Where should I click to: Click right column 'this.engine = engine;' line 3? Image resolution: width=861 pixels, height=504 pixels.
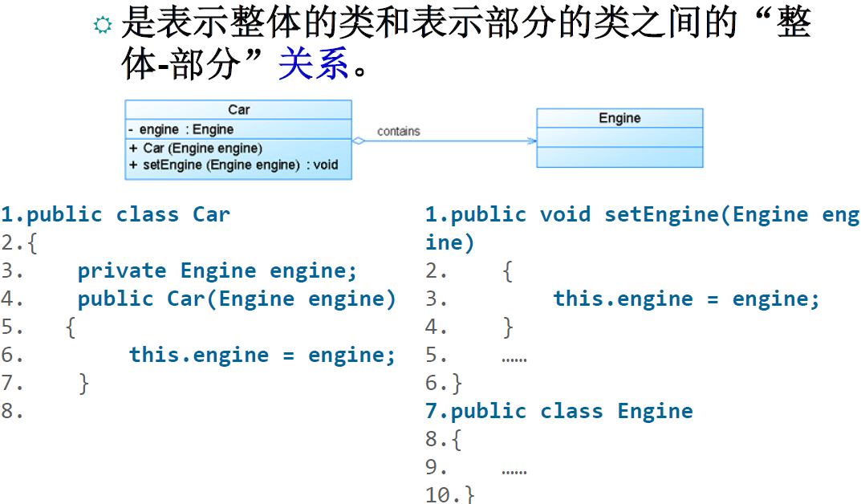pyautogui.click(x=686, y=299)
